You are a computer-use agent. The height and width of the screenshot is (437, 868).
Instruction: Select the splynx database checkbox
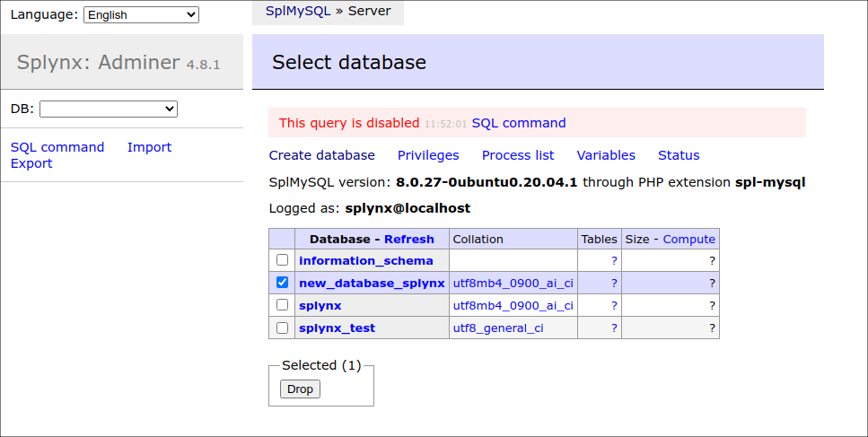(x=283, y=305)
